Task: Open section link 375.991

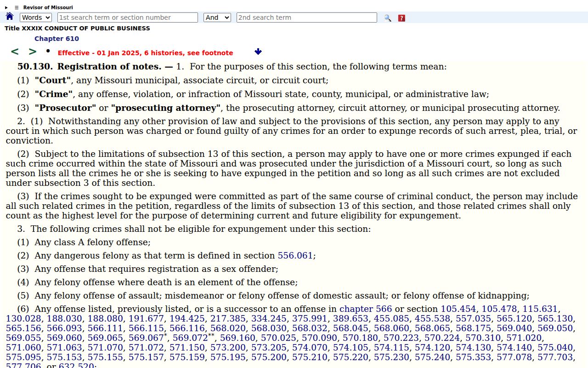Action: click(310, 318)
